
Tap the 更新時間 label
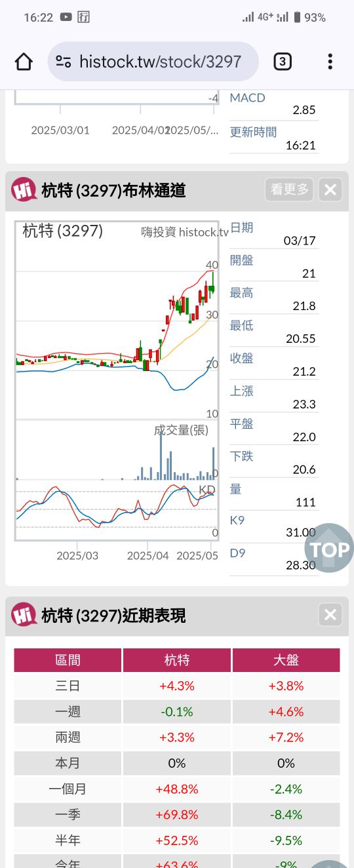pyautogui.click(x=253, y=132)
